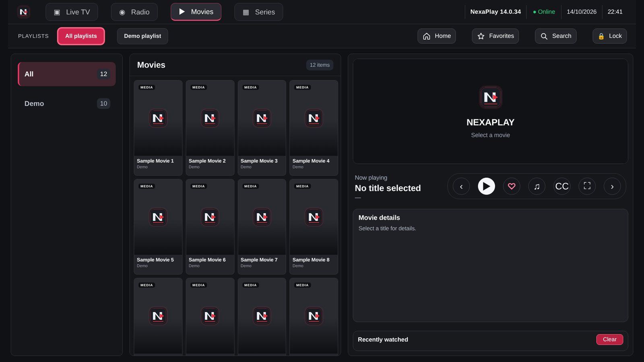The width and height of the screenshot is (644, 362).
Task: Click the Movie details heading
Action: click(x=379, y=218)
